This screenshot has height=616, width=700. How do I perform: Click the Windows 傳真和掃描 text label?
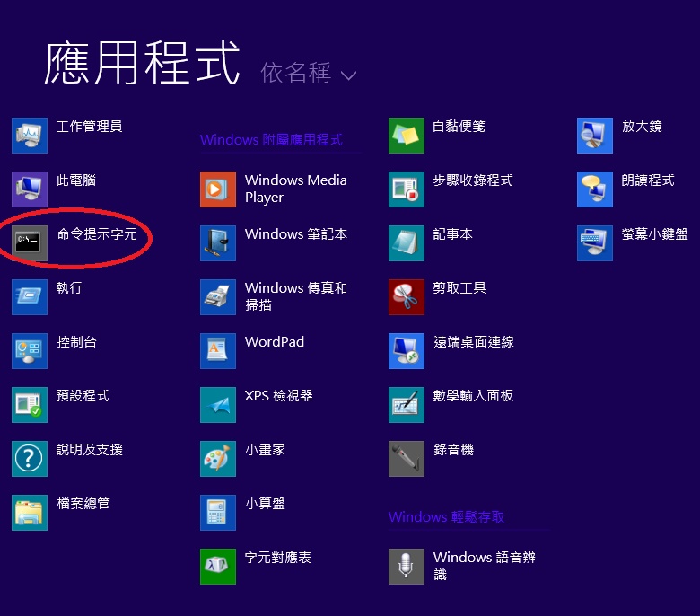(296, 296)
